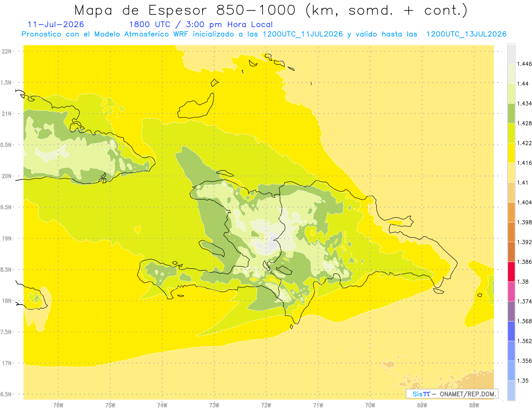Click the legend value "1.446"

524,64
